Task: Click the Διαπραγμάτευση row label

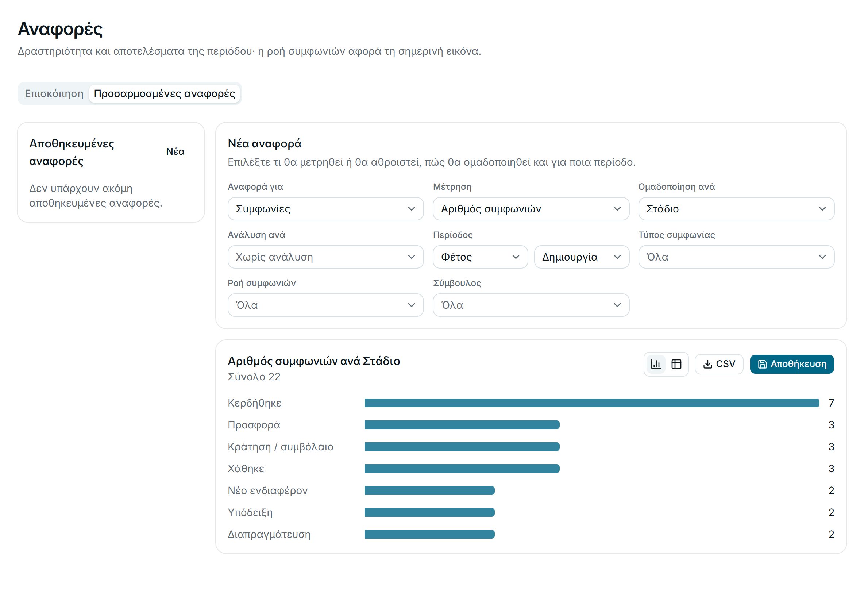Action: (x=269, y=535)
